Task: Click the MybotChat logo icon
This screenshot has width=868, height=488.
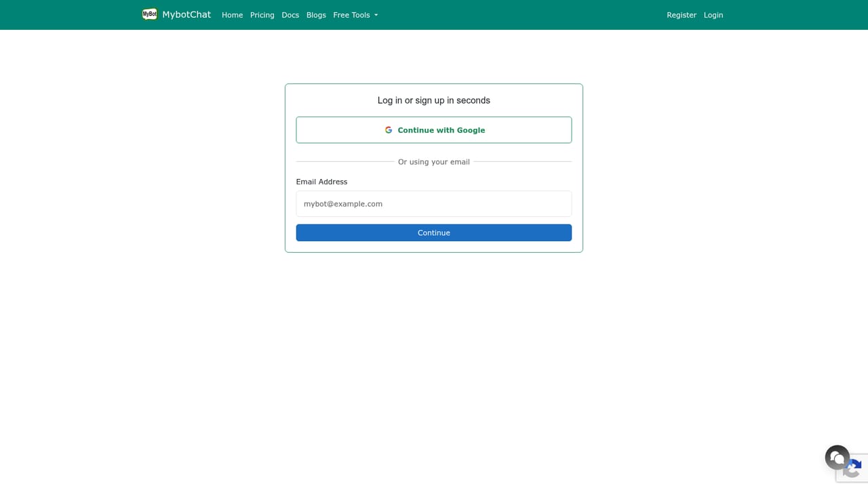Action: coord(149,14)
